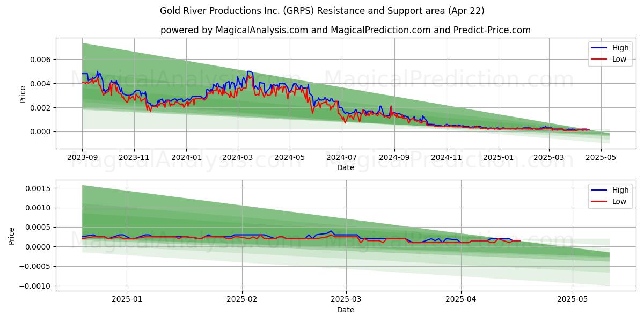Click 'Date' axis label of lower chart
644x322 pixels.
pos(346,310)
